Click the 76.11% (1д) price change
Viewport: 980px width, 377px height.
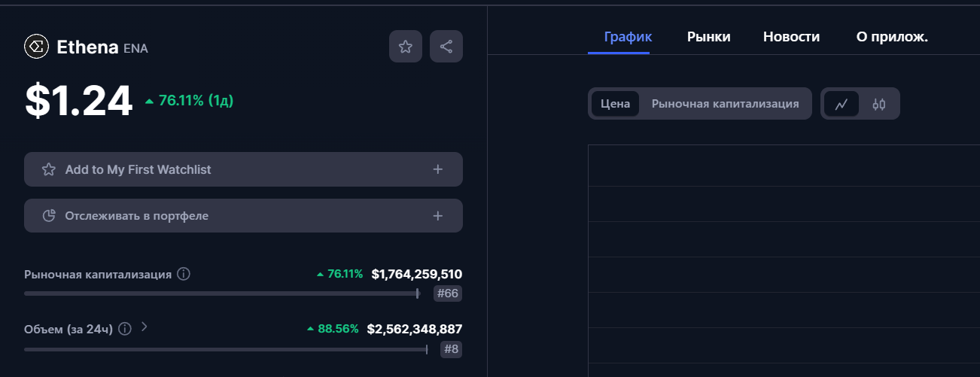(190, 101)
